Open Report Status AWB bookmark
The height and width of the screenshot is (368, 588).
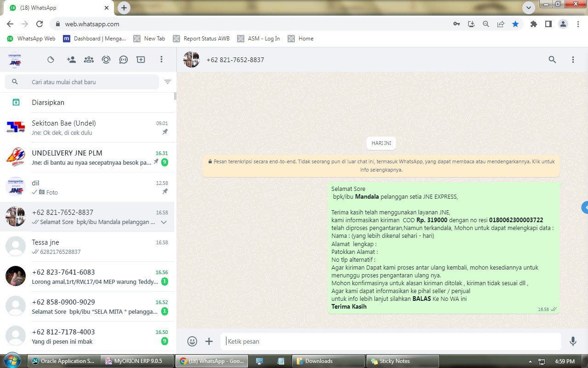pyautogui.click(x=201, y=39)
